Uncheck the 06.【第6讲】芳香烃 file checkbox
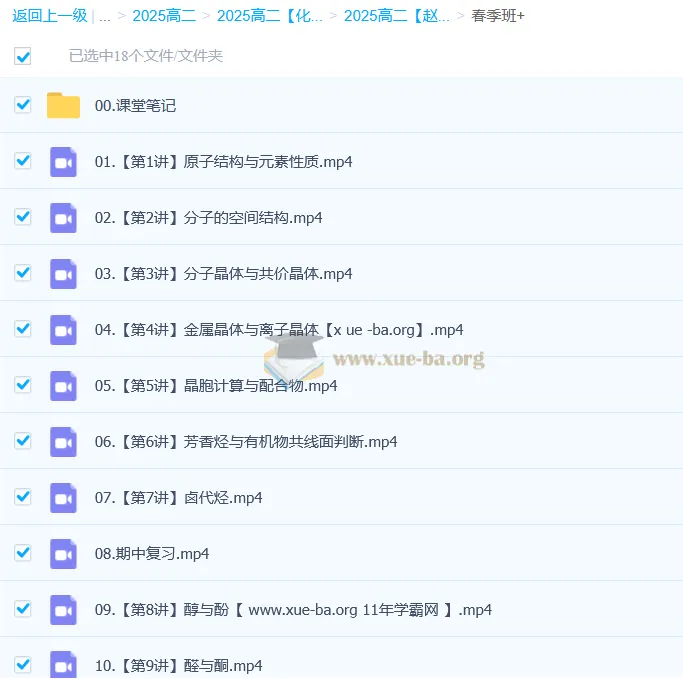Screen dimensions: 683x679 point(23,440)
